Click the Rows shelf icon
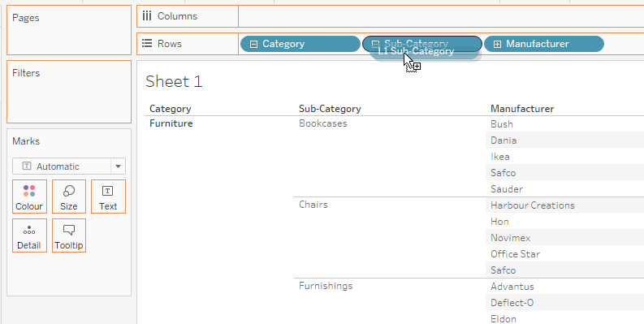 click(147, 44)
